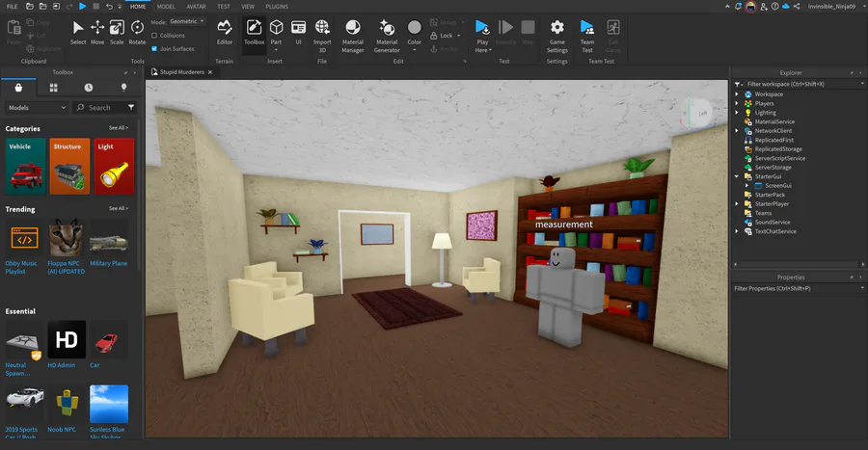The image size is (868, 450).
Task: Enable the Collisions checkbox
Action: 154,36
